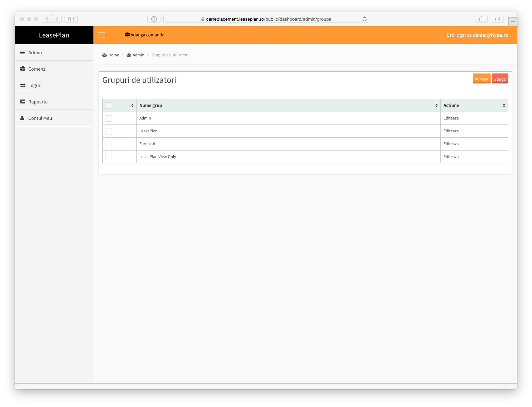The width and height of the screenshot is (532, 407).
Task: Open the Rapoarte sidebar menu
Action: [54, 102]
